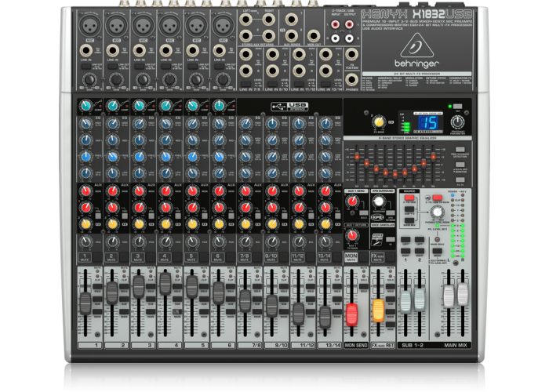
Task: Click the channel 1 XLR mic input
Action: 90,26
